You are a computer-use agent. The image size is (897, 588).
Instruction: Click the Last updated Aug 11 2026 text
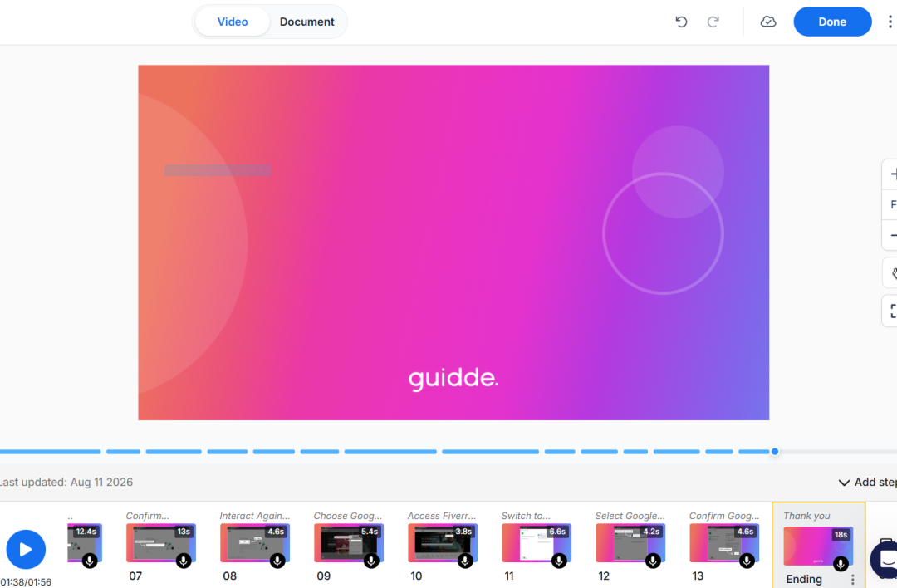point(66,483)
